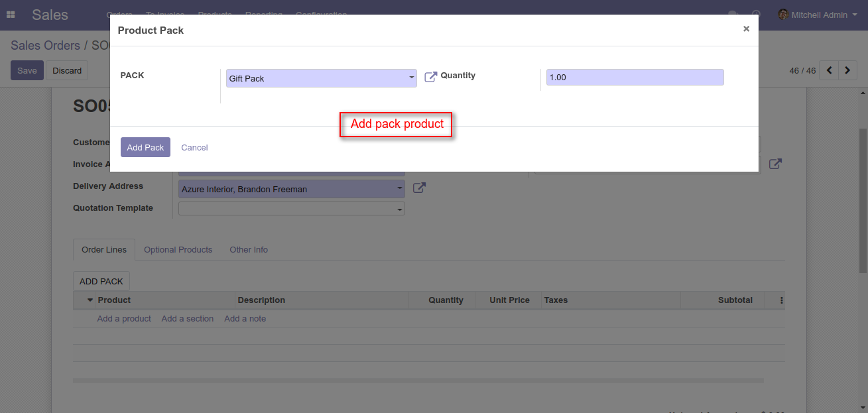
Task: Go to previous record with pager arrow
Action: 829,70
